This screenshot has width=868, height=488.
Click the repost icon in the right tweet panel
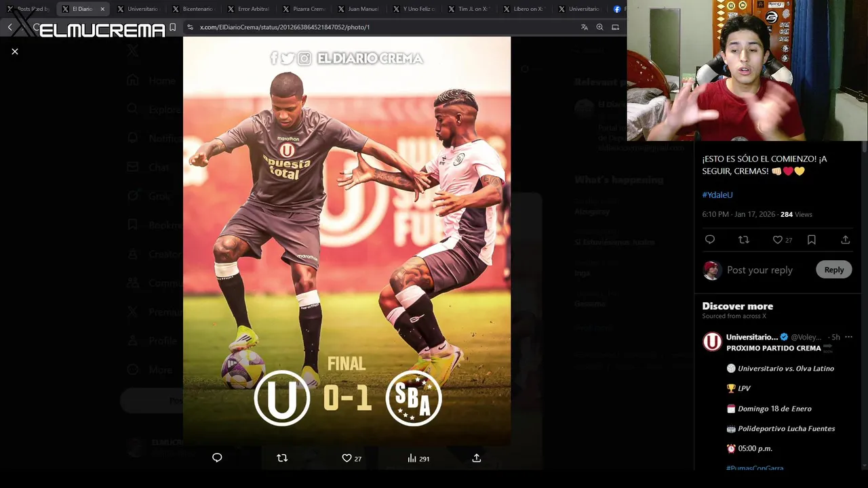click(x=744, y=239)
